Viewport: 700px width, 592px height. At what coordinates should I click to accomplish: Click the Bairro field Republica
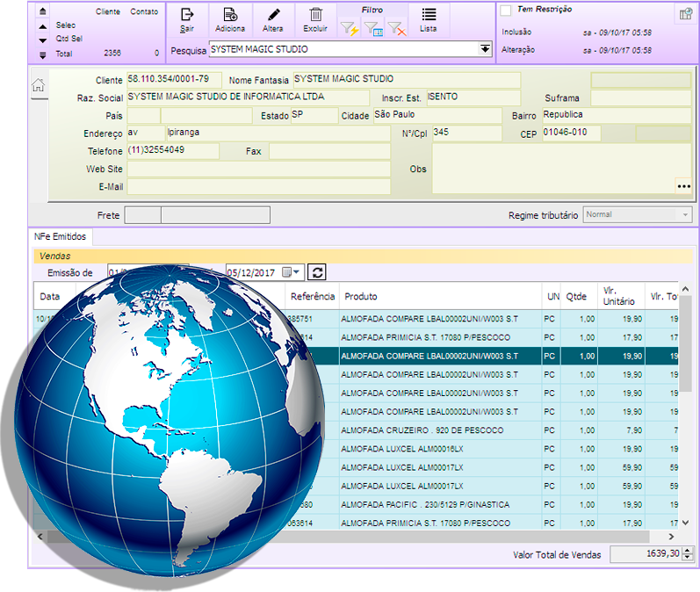click(617, 115)
